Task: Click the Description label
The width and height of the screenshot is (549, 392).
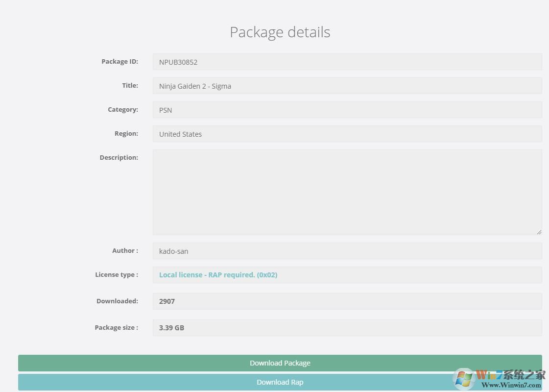Action: [x=119, y=158]
